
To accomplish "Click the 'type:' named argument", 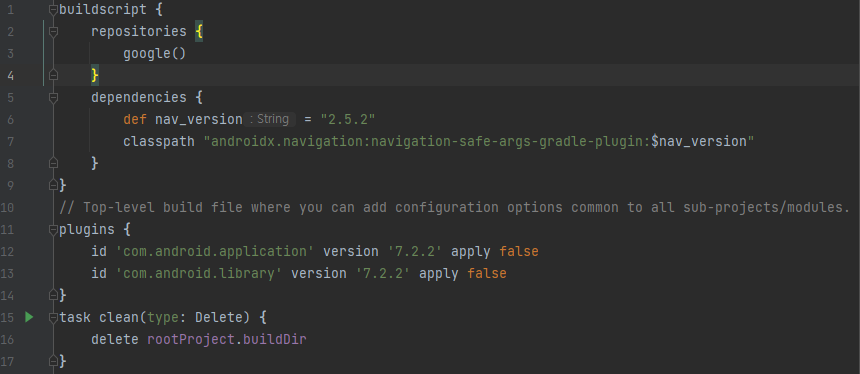I will [x=167, y=317].
